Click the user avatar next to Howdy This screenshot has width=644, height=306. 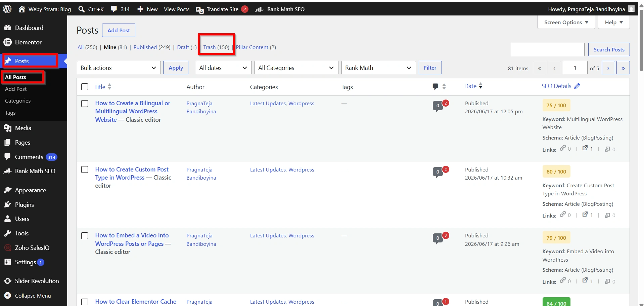631,9
